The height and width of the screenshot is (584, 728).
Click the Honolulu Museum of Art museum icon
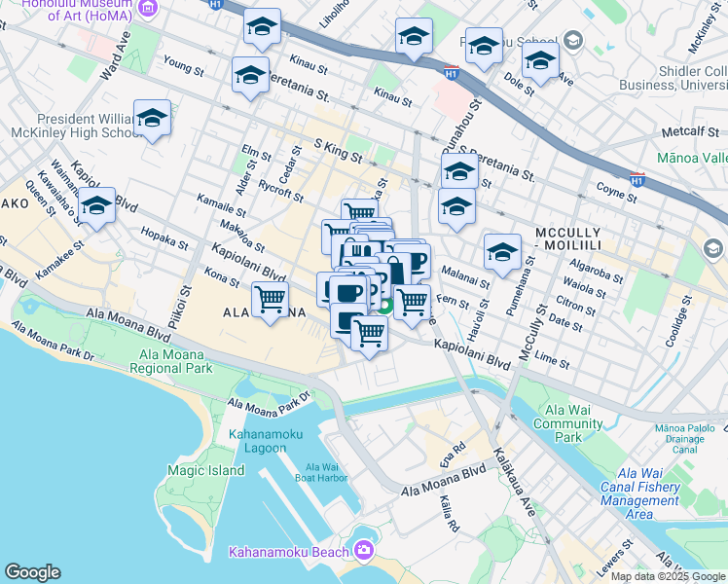148,7
